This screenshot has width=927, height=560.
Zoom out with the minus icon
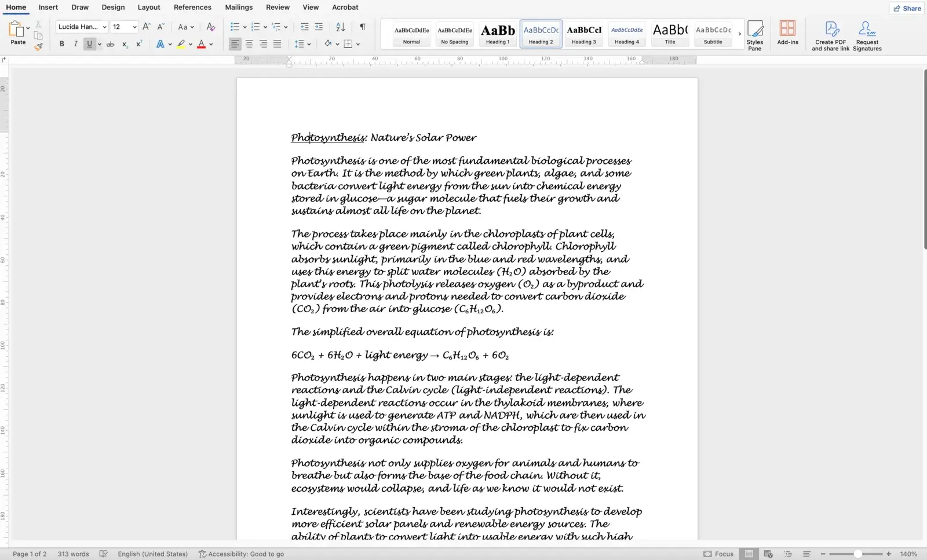pos(823,554)
